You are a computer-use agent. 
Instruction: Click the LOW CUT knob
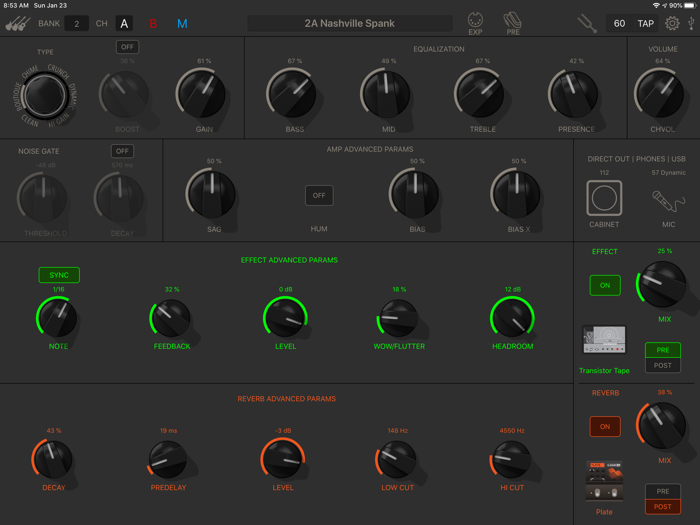coord(397,459)
